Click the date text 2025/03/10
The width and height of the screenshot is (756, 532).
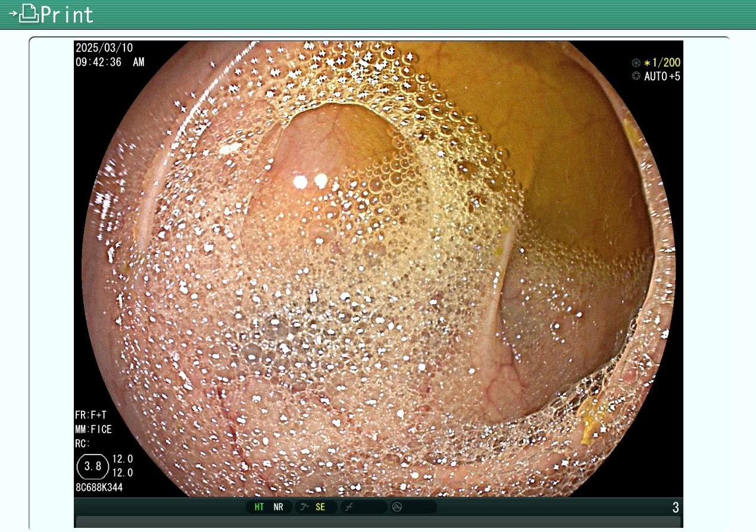coord(104,48)
